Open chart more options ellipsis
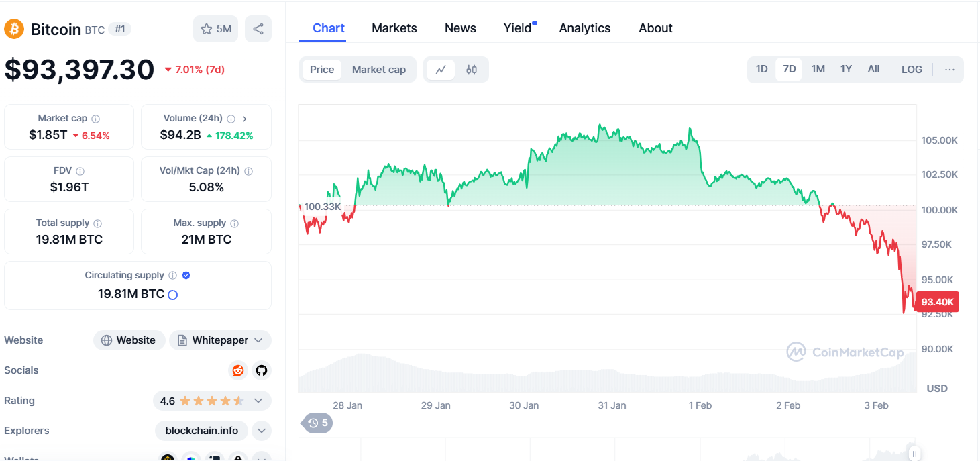 pyautogui.click(x=949, y=70)
